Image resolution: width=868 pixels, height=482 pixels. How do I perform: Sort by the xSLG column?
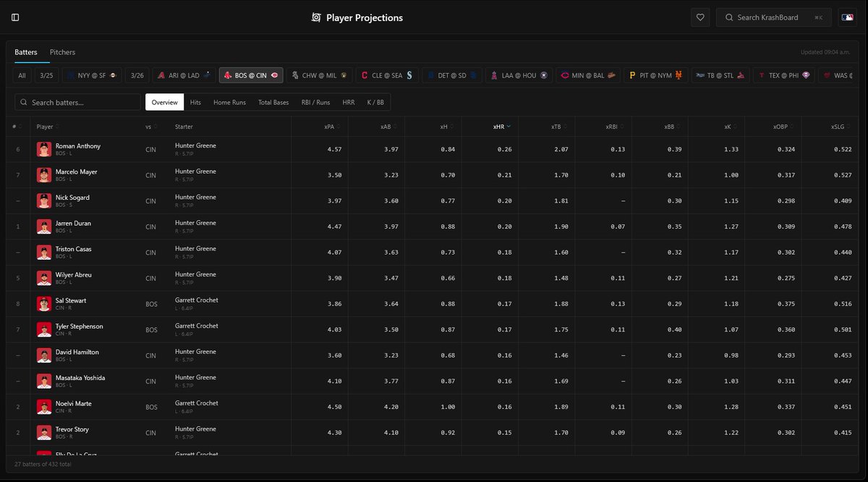click(841, 127)
